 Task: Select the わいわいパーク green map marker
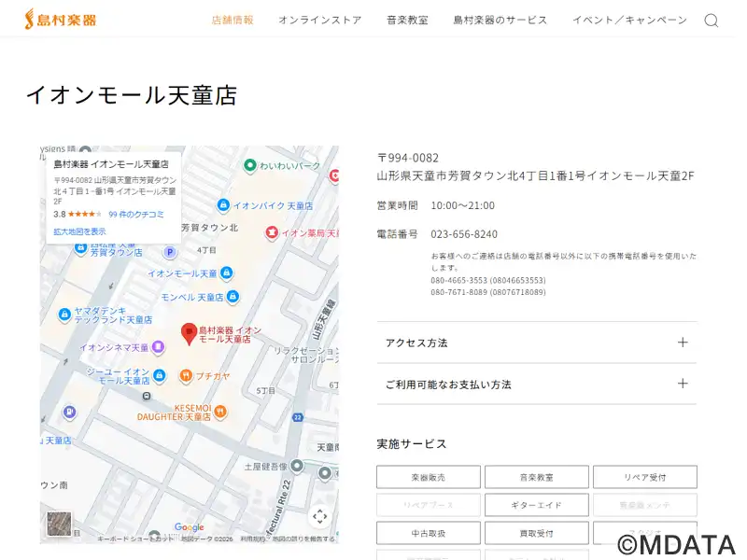coord(250,166)
